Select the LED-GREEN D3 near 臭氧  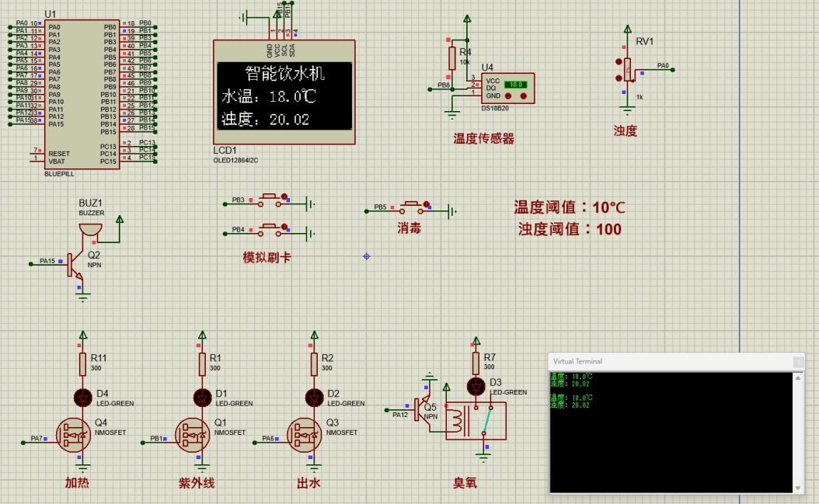476,385
